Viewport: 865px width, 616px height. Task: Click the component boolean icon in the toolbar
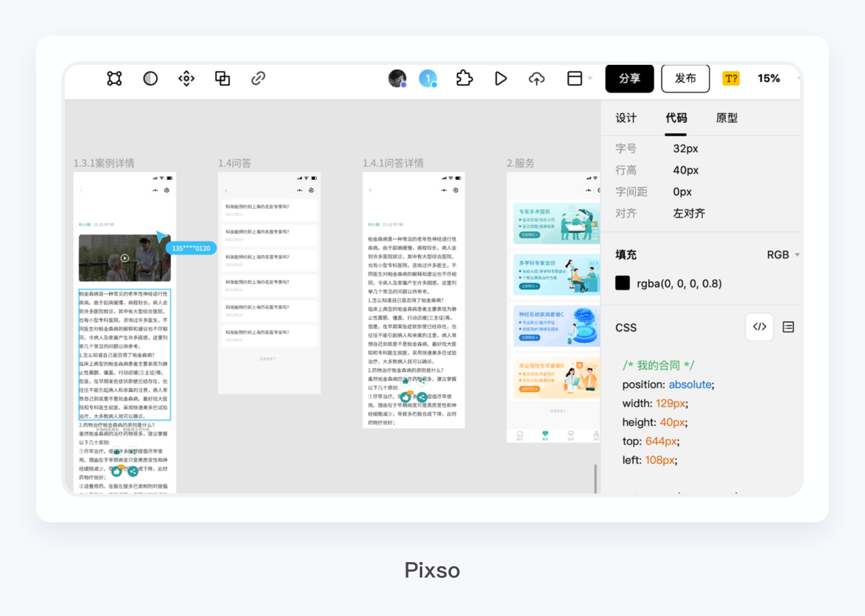[222, 79]
